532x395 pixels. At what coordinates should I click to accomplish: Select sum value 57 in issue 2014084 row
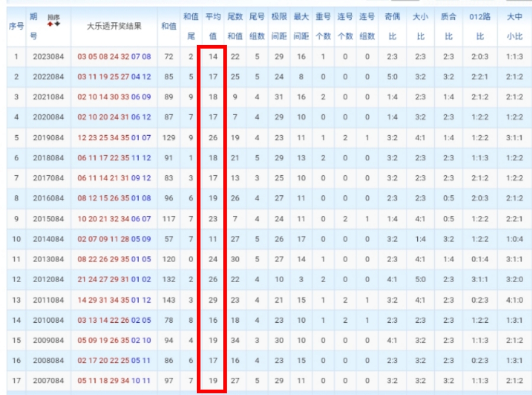coord(169,239)
